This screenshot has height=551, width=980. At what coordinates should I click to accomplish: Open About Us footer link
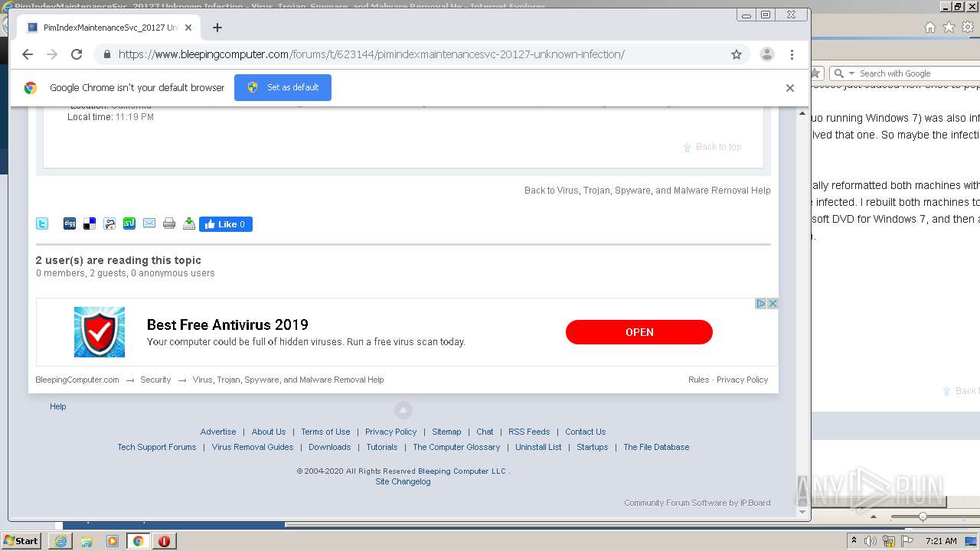click(269, 432)
